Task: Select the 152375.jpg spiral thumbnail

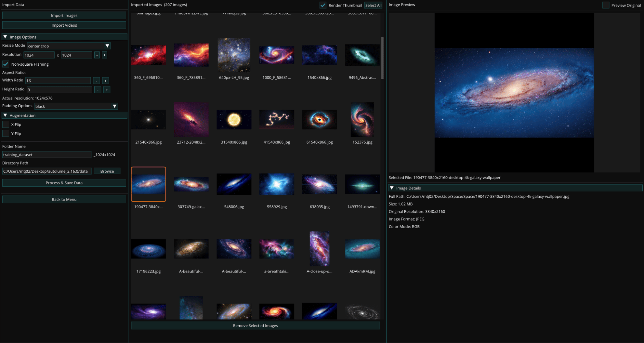Action: pyautogui.click(x=362, y=120)
